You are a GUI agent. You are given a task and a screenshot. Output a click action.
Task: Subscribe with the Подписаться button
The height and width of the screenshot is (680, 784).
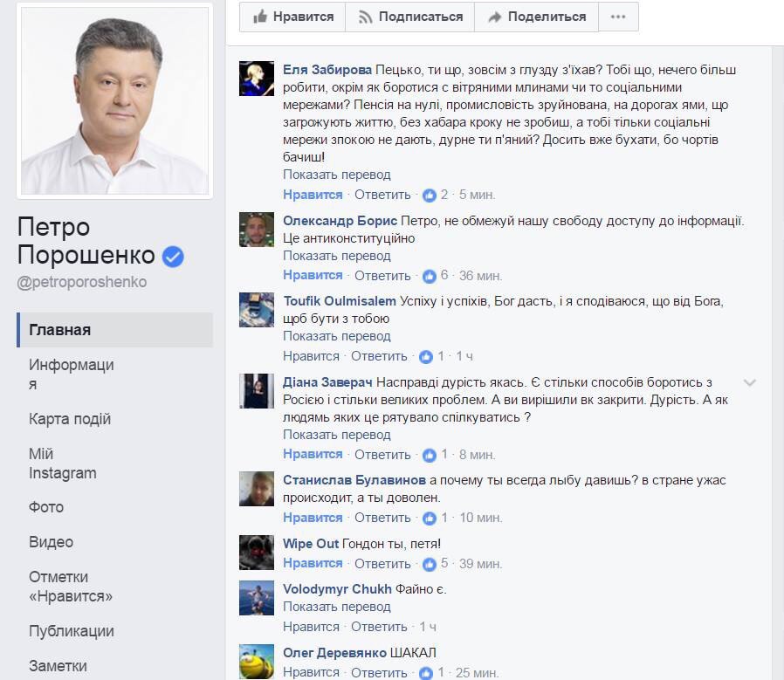click(x=410, y=17)
